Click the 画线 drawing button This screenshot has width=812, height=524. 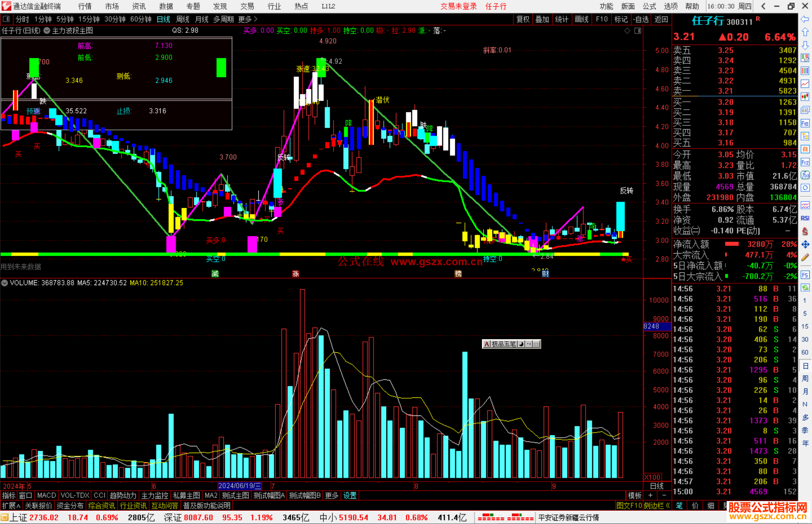582,19
